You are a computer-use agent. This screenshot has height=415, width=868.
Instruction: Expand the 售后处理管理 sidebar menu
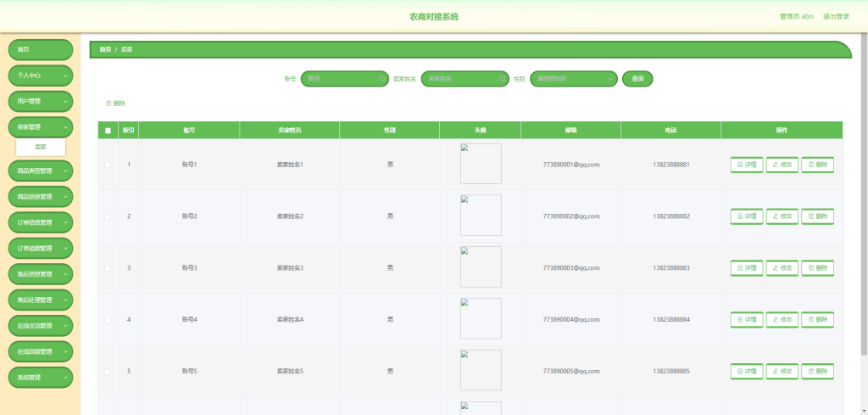coord(41,300)
